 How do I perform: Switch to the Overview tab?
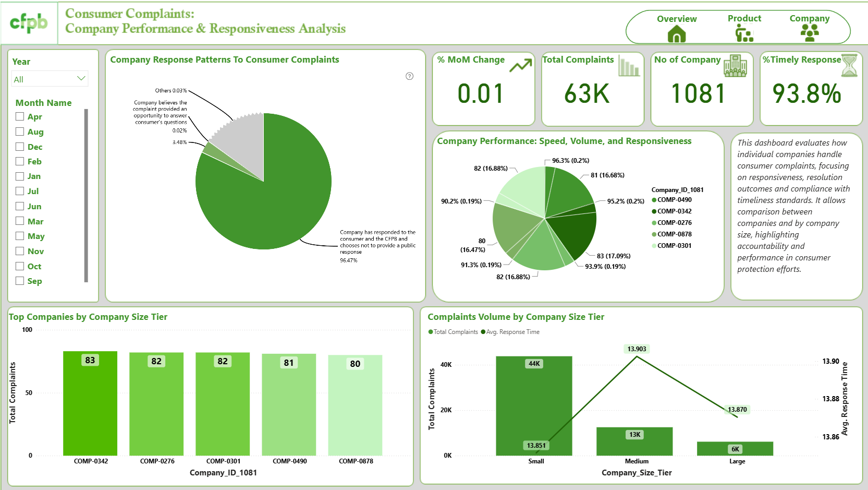pyautogui.click(x=677, y=19)
